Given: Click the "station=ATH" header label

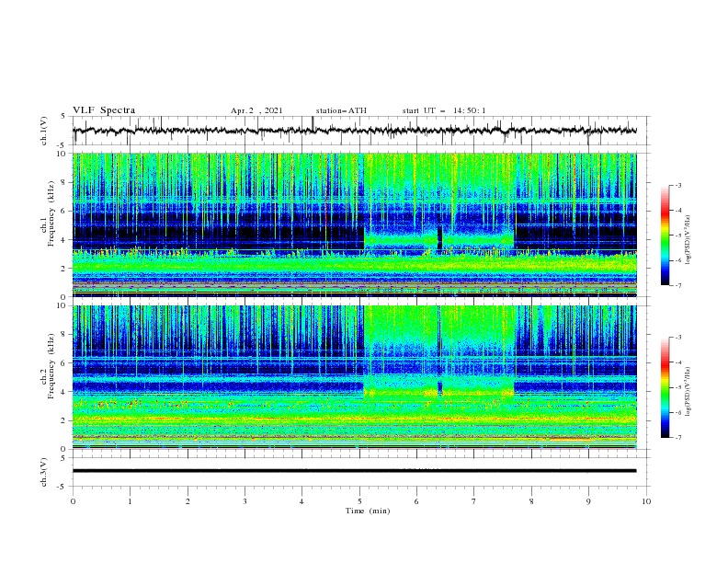Looking at the screenshot, I should point(341,110).
